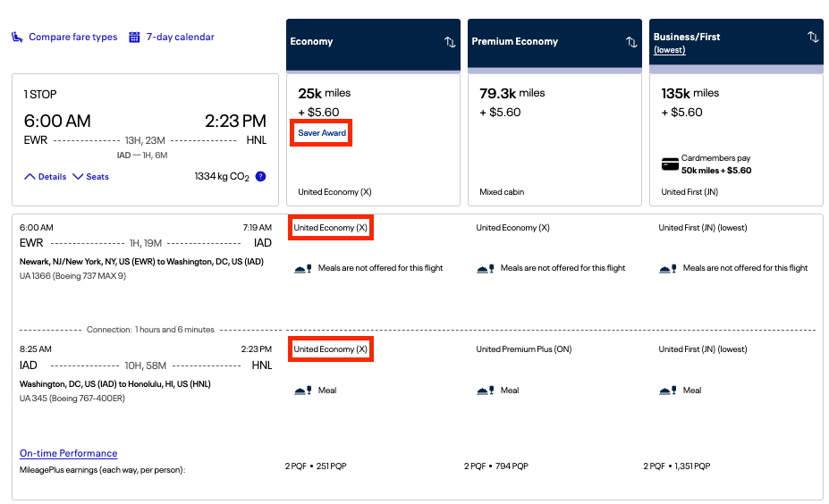
Task: Click the 7-day calendar icon
Action: pos(134,38)
